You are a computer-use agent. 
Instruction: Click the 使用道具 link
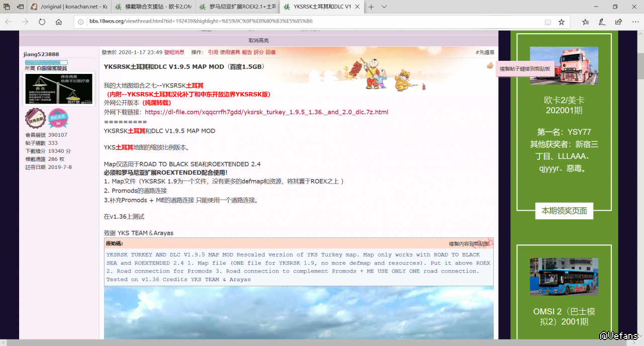click(230, 52)
